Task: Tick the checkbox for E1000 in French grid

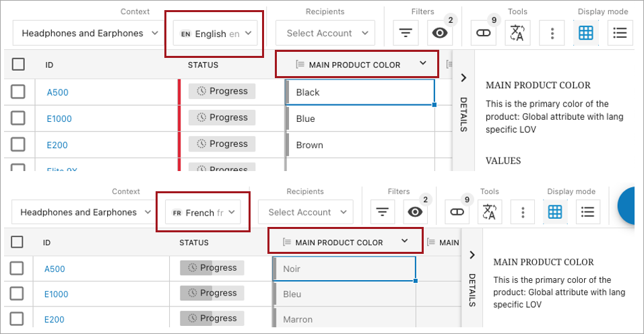Action: (18, 294)
